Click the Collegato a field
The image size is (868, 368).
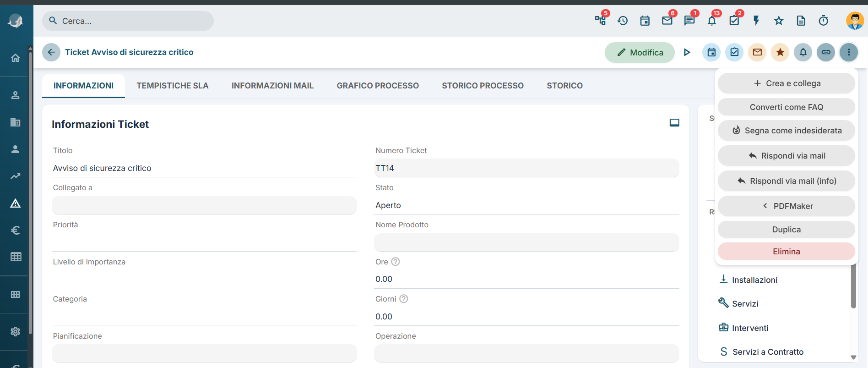(204, 205)
